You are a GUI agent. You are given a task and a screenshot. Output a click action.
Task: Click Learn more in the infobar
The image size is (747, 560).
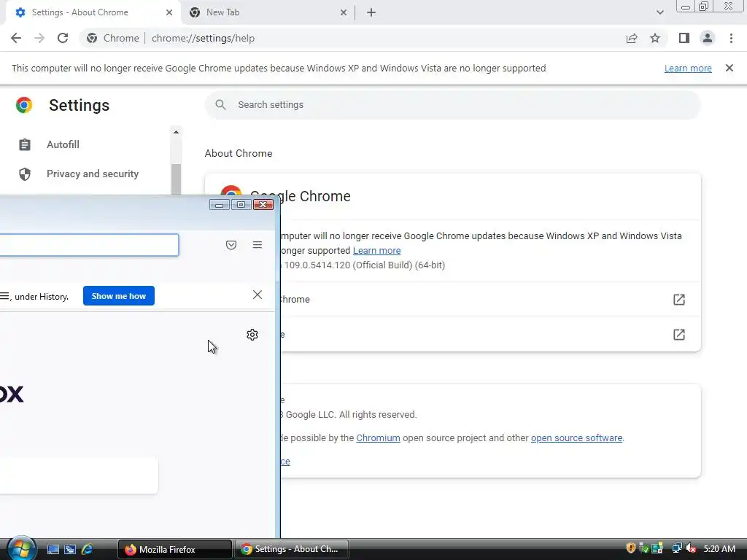[x=688, y=68]
